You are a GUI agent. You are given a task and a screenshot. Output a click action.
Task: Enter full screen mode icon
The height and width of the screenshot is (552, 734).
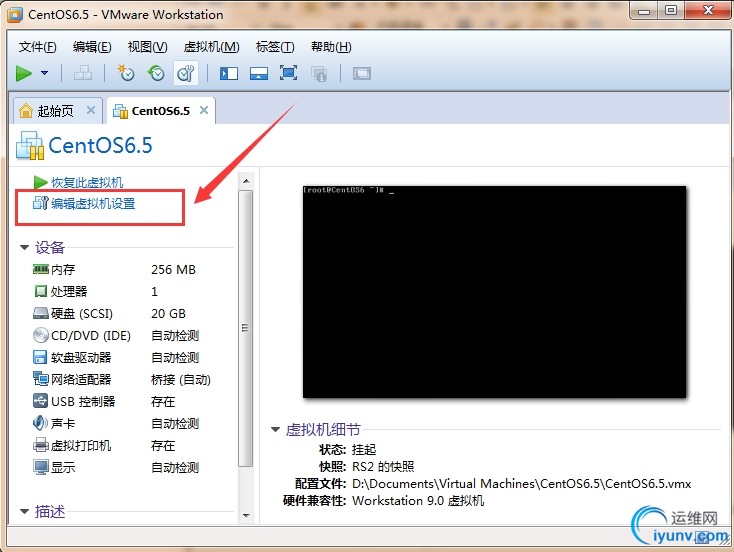coord(288,73)
